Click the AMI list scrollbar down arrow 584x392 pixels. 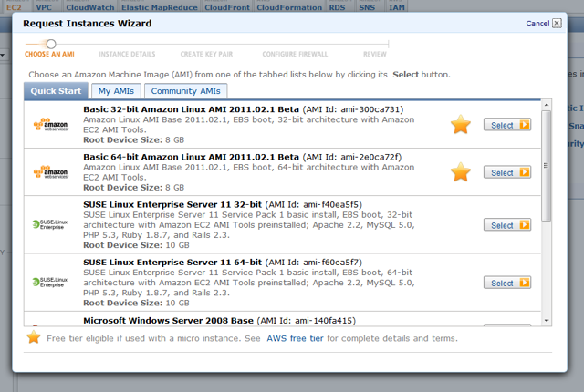point(547,321)
